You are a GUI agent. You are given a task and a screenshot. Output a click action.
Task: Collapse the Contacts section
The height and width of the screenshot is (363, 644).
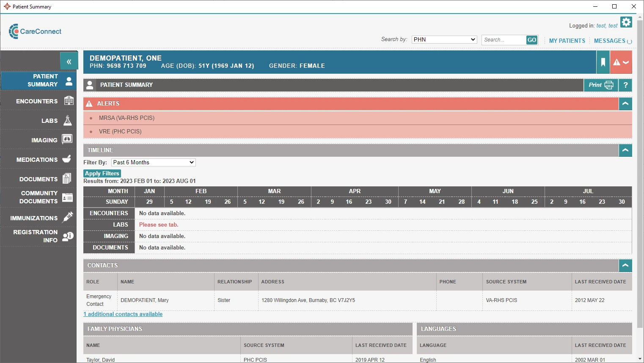click(x=625, y=266)
